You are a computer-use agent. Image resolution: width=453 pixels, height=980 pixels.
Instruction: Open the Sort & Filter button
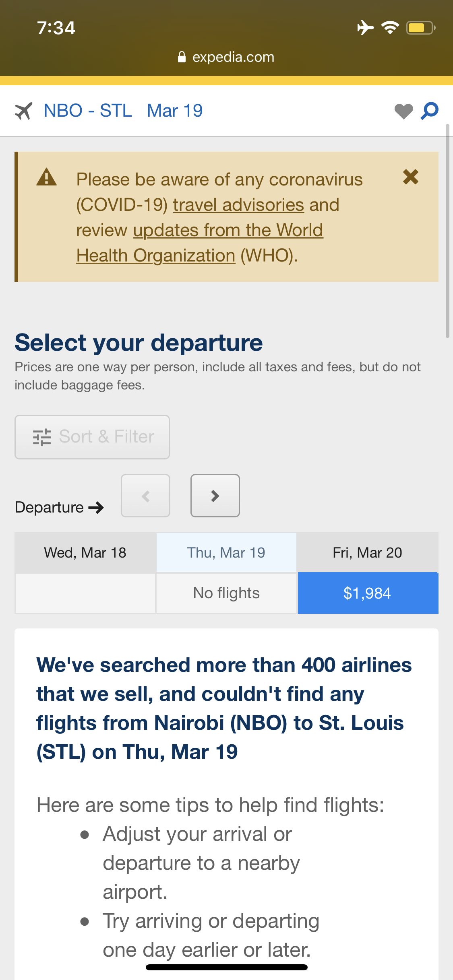click(92, 437)
